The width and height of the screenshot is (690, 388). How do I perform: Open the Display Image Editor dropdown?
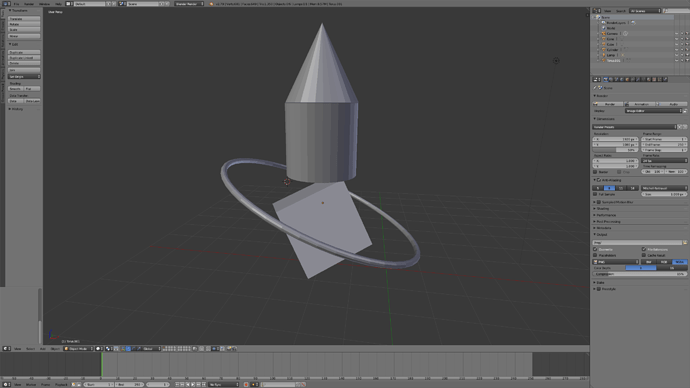pyautogui.click(x=653, y=111)
